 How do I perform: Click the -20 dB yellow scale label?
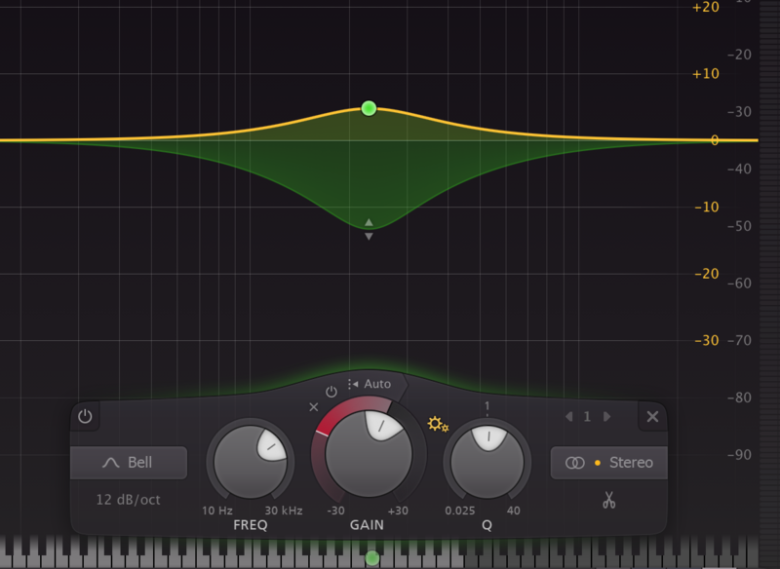707,274
